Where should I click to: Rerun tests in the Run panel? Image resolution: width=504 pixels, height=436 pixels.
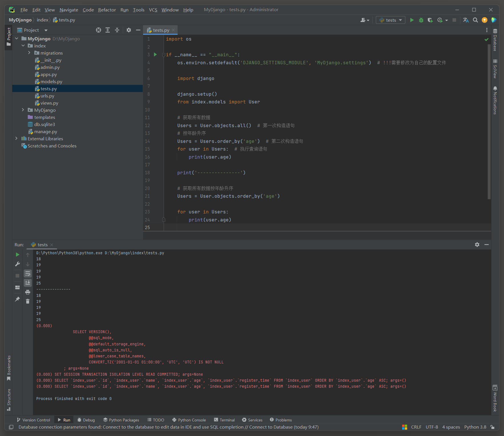click(17, 255)
